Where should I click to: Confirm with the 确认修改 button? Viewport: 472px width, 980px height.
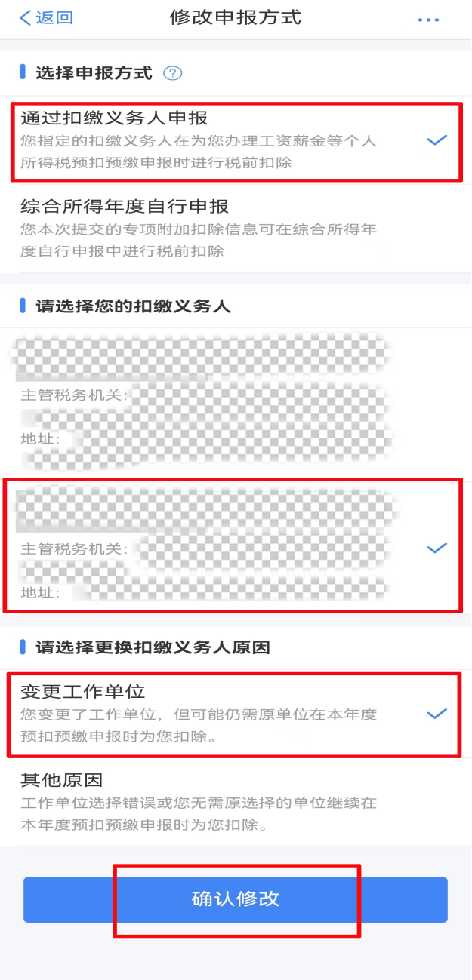click(x=236, y=899)
